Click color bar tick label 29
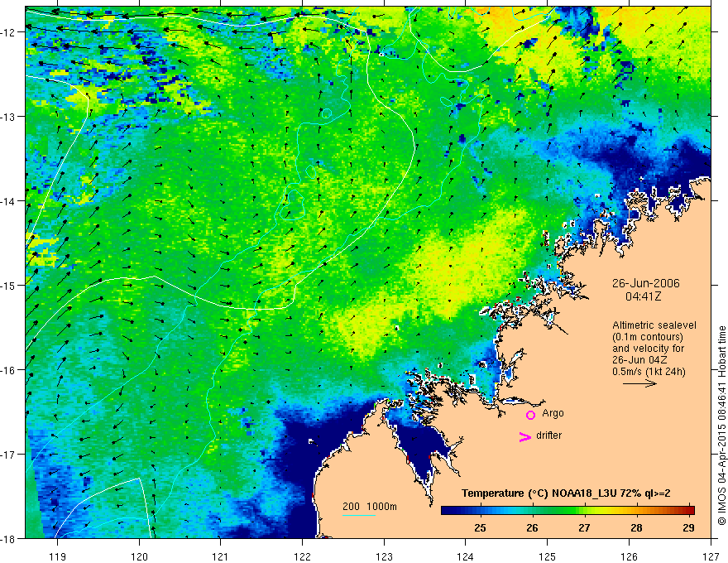Image resolution: width=728 pixels, height=563 pixels. (x=688, y=527)
